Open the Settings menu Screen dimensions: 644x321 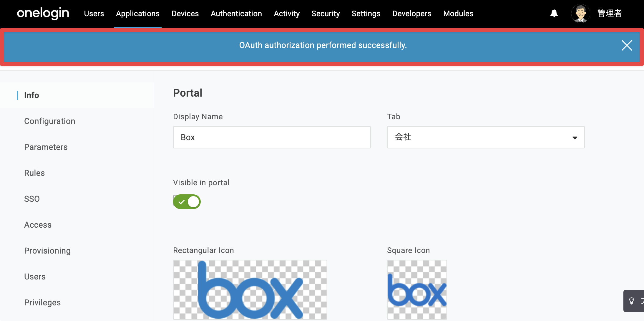(x=366, y=14)
